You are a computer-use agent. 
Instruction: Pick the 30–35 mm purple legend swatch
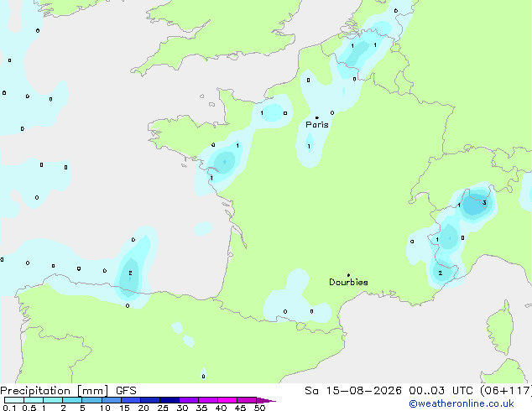(x=189, y=400)
